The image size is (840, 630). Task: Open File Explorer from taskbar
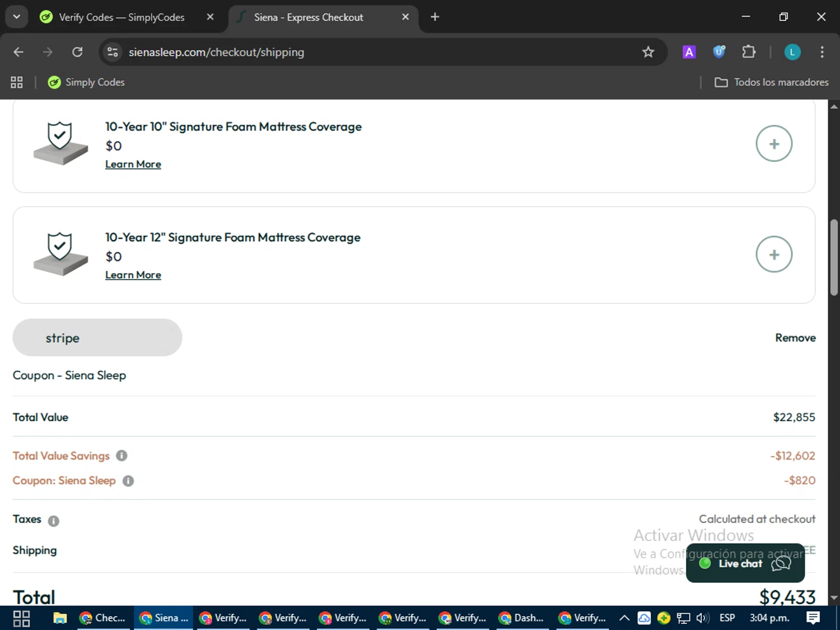[x=60, y=618]
